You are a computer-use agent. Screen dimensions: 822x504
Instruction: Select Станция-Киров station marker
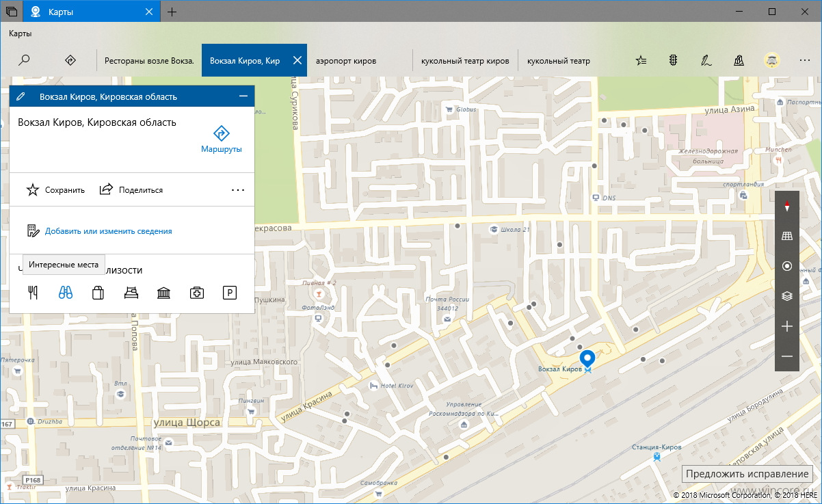pyautogui.click(x=657, y=457)
